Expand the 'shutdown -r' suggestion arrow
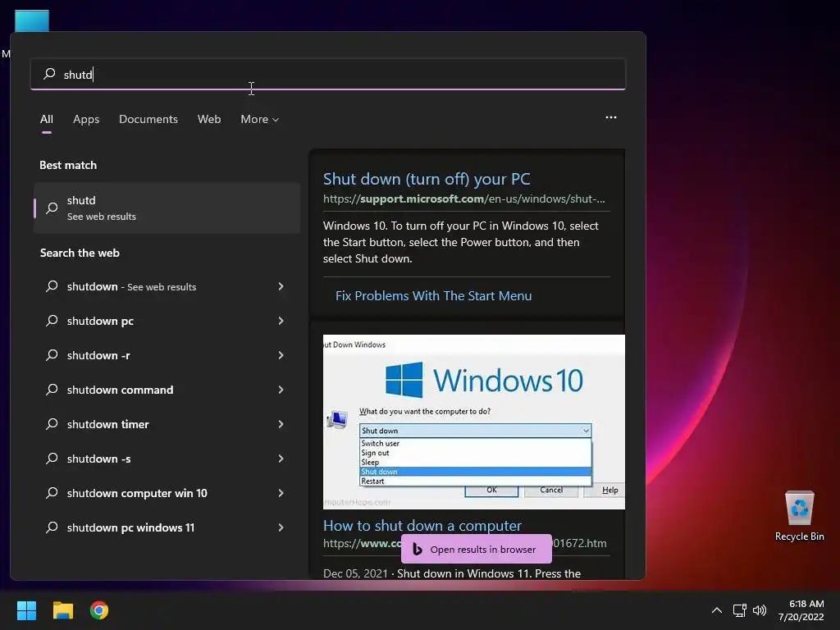Viewport: 840px width, 630px height. [x=281, y=355]
